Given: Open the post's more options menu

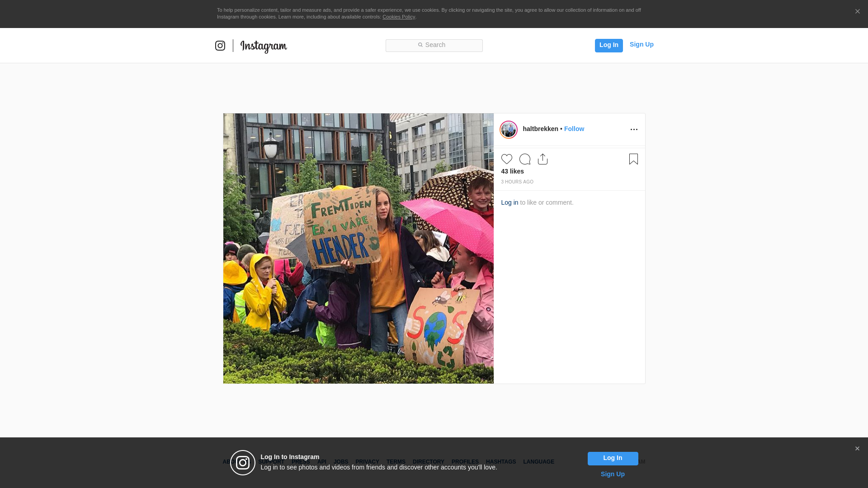Looking at the screenshot, I should click(634, 130).
